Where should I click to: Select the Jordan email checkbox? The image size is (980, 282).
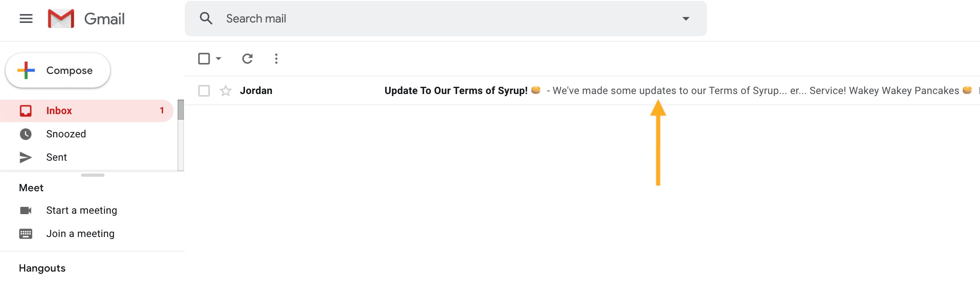(x=204, y=91)
